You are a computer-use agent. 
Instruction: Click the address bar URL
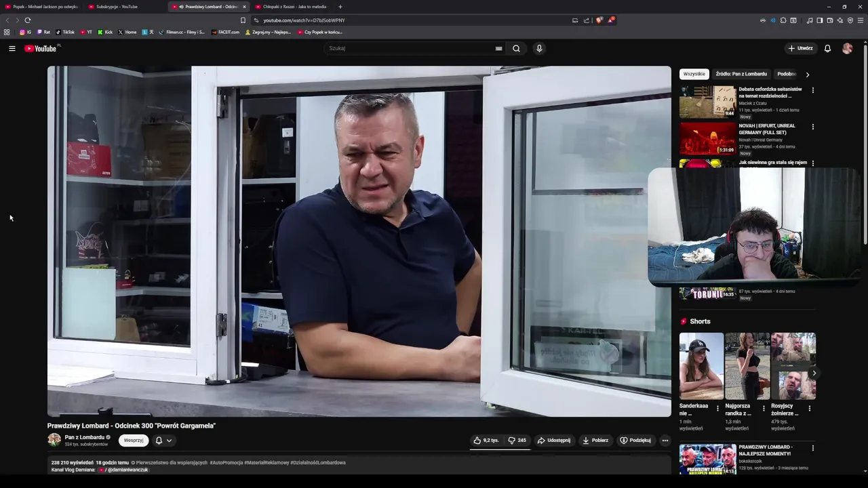tap(304, 20)
